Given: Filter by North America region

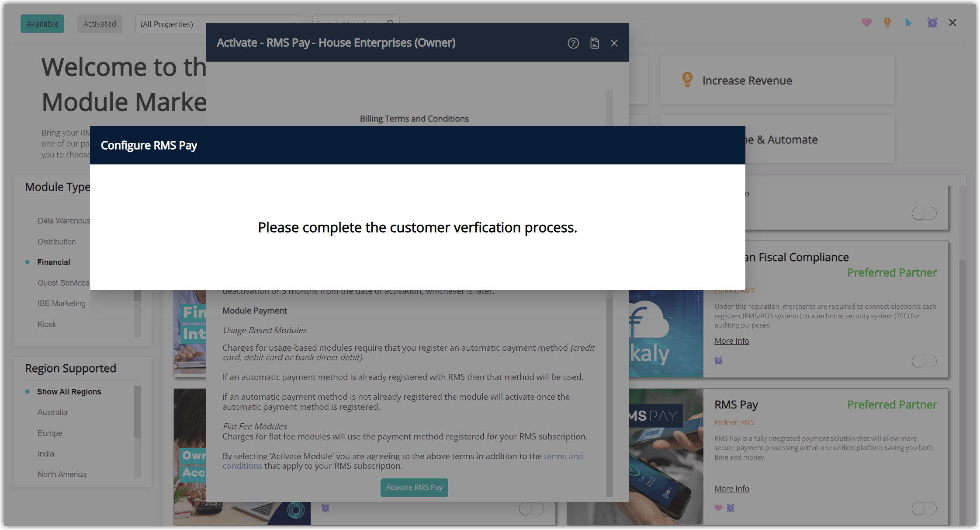Looking at the screenshot, I should pos(62,474).
